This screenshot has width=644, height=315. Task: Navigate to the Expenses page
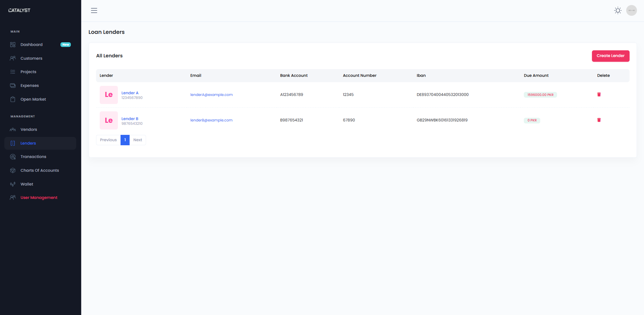30,86
